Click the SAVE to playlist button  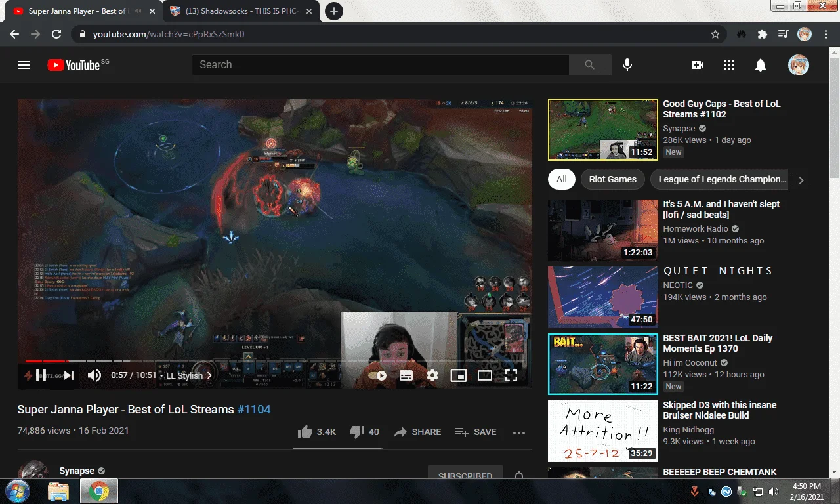(x=476, y=432)
